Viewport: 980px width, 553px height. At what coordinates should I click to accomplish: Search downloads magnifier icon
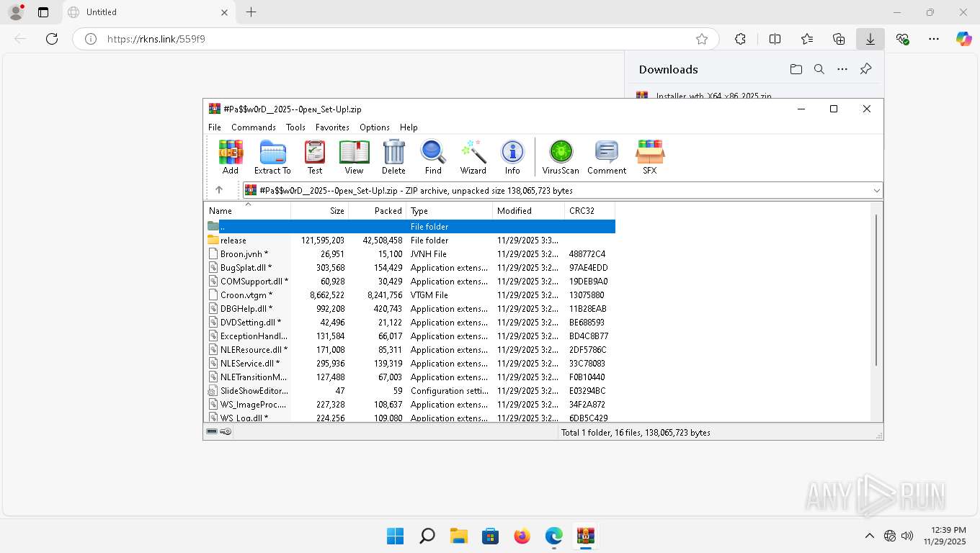(x=819, y=69)
